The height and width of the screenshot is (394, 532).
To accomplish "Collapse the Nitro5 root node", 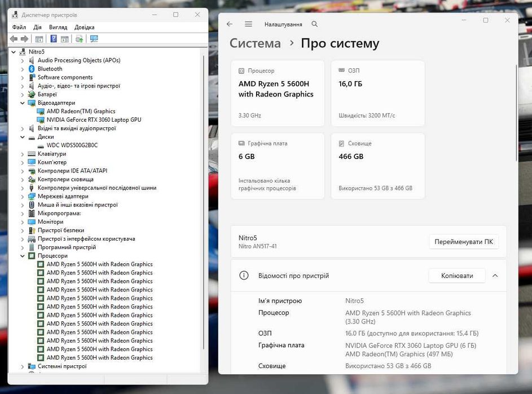I will point(14,52).
